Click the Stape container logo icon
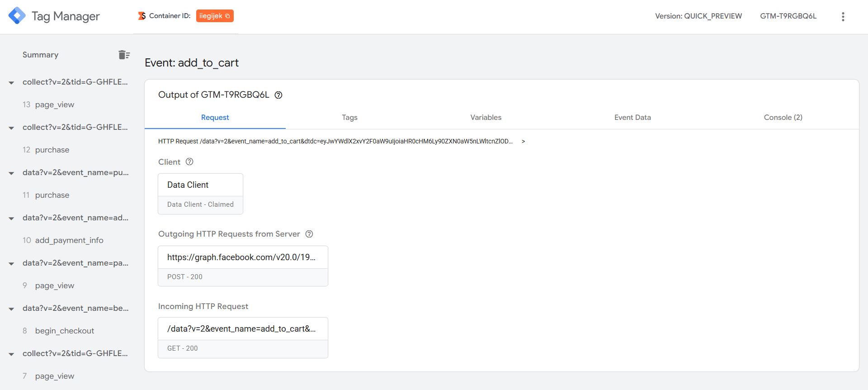 pos(142,16)
